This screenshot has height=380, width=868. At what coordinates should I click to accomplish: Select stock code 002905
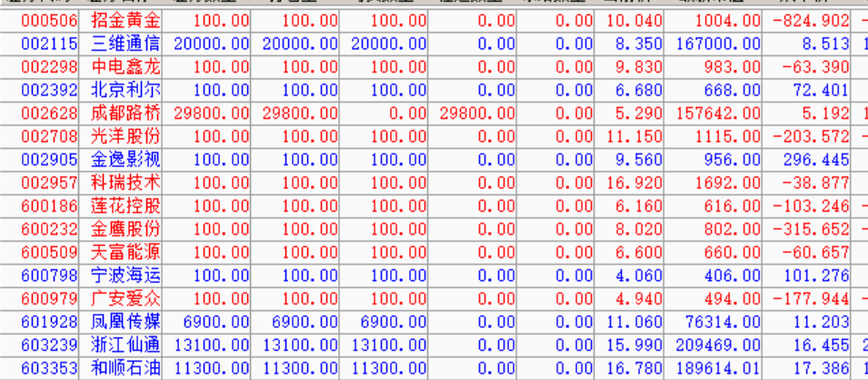(x=49, y=160)
